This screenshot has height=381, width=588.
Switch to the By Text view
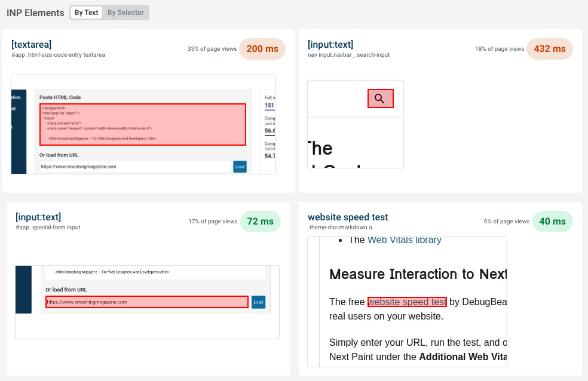click(86, 13)
